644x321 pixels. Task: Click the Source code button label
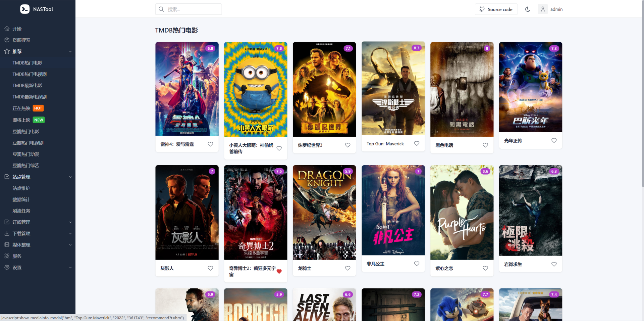pos(500,9)
